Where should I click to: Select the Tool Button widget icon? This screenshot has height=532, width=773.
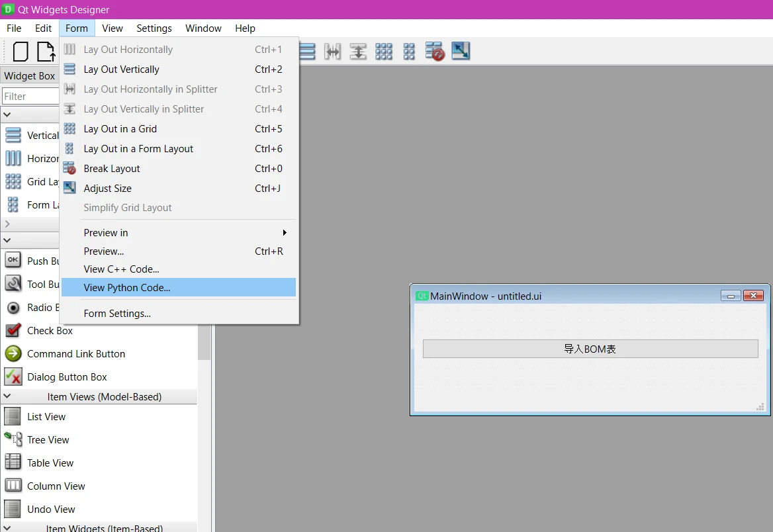(x=13, y=283)
